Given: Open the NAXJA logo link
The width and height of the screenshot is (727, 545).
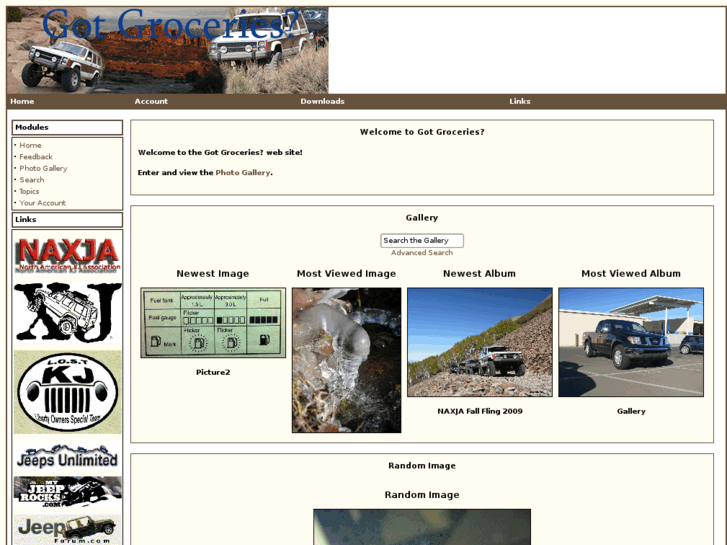Looking at the screenshot, I should (68, 255).
